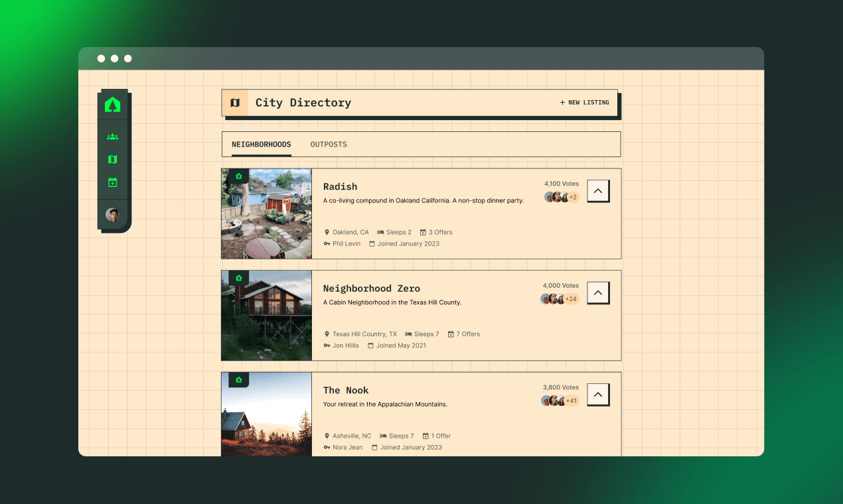
Task: Click the key icon beside Jon Hillis
Action: coord(327,346)
